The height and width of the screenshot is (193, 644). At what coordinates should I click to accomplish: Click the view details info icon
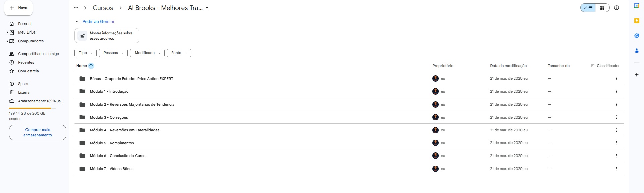click(x=616, y=8)
